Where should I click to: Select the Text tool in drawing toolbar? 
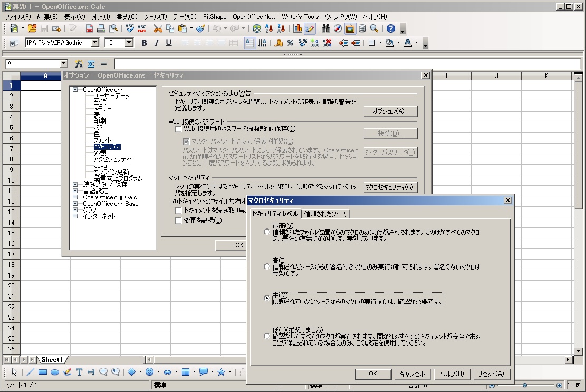click(79, 372)
